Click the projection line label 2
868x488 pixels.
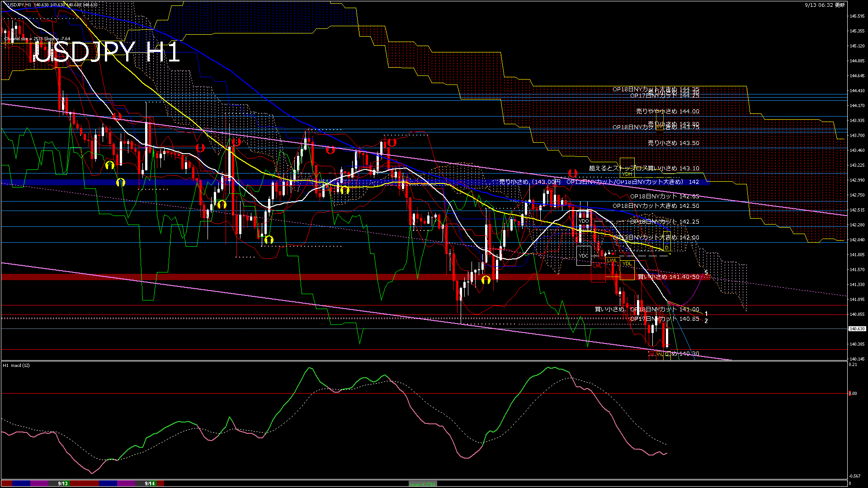click(x=706, y=321)
